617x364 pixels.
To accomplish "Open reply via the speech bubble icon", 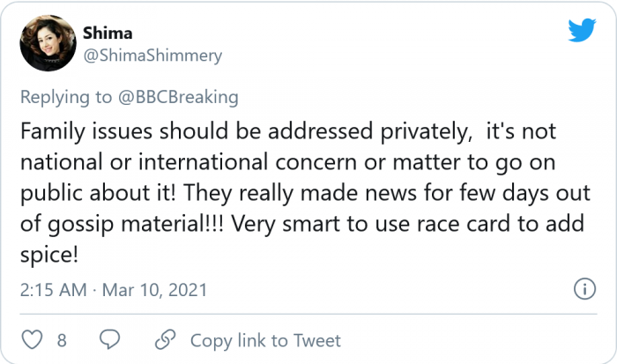I will coord(109,340).
